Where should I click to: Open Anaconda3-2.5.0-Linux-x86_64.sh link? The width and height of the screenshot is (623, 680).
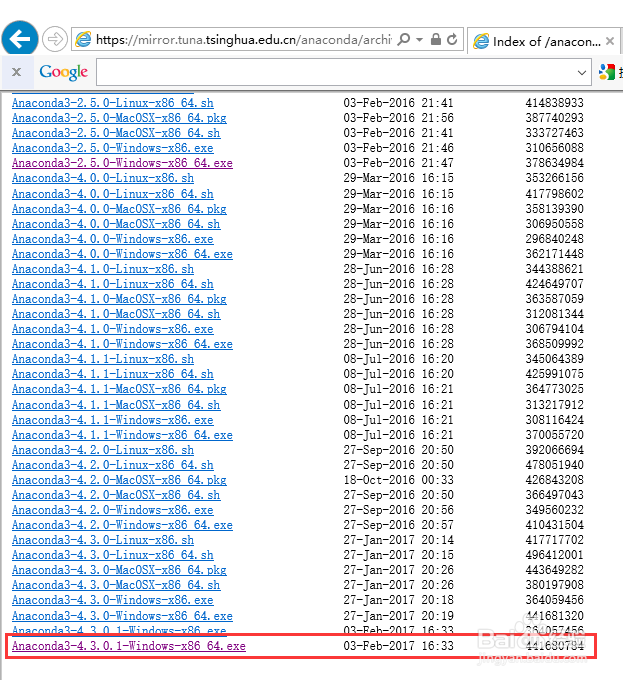113,103
